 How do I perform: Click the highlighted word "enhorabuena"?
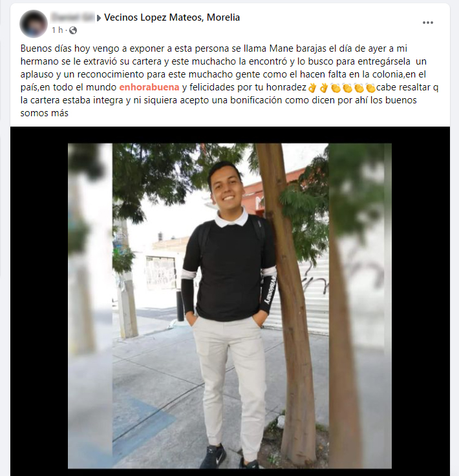[149, 87]
